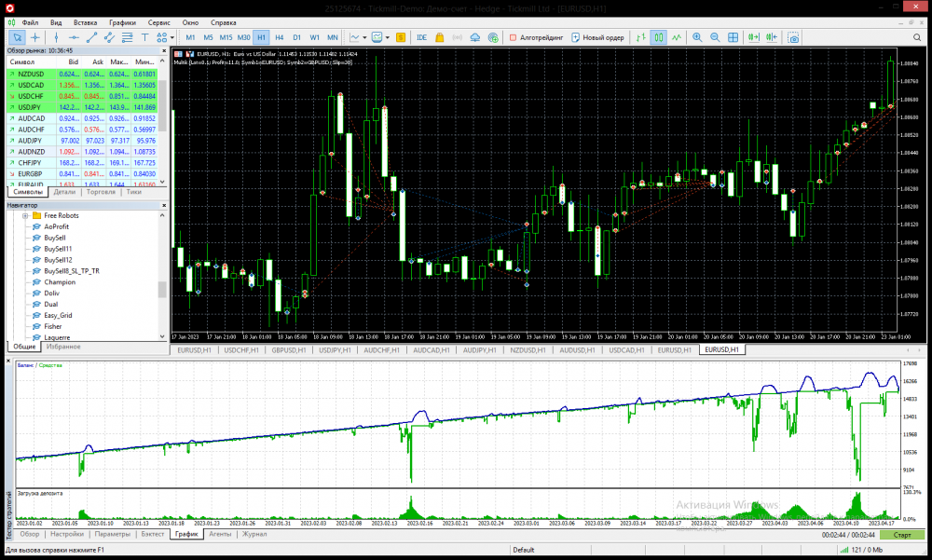
Task: Open the graphical objects shapes tool
Action: [x=161, y=37]
